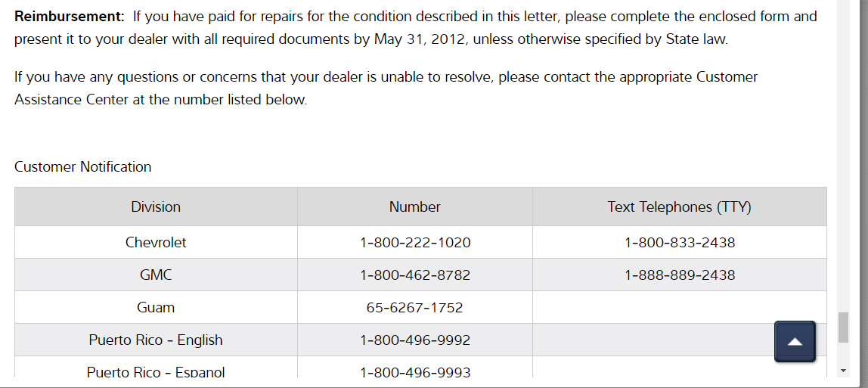The image size is (868, 388).
Task: Click the Number column header
Action: coord(414,206)
